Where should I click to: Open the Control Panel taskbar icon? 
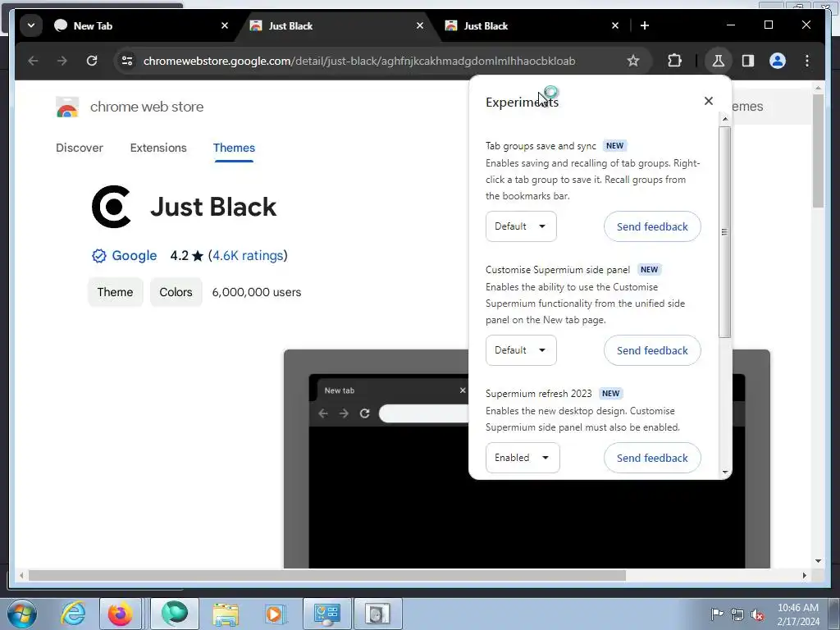point(326,614)
